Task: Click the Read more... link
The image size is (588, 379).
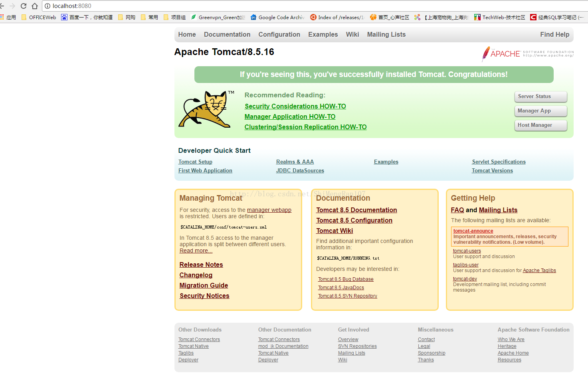Action: point(196,251)
